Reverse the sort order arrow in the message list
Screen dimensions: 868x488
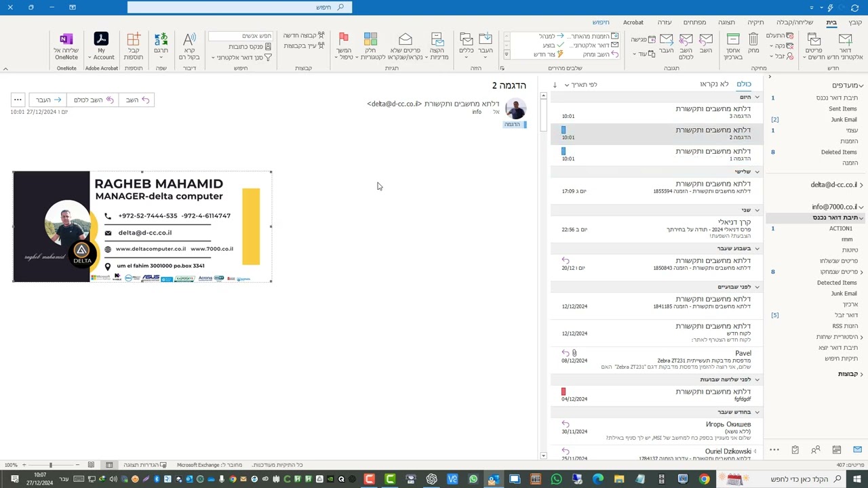[x=555, y=85]
